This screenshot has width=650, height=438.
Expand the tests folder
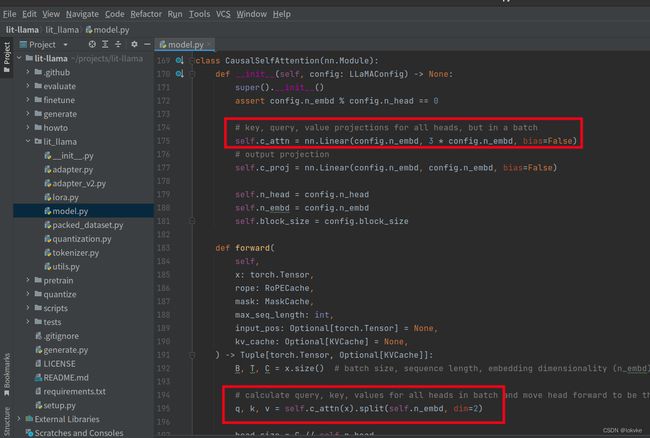click(x=28, y=322)
